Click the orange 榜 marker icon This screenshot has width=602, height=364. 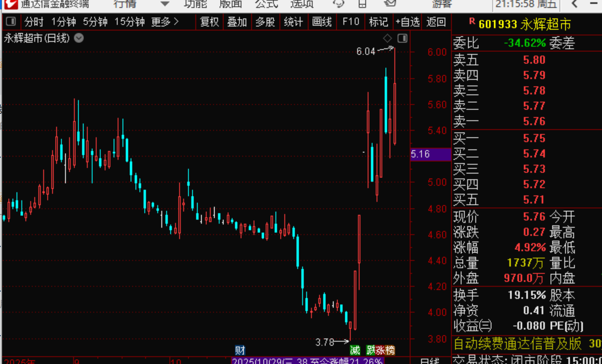click(x=390, y=350)
